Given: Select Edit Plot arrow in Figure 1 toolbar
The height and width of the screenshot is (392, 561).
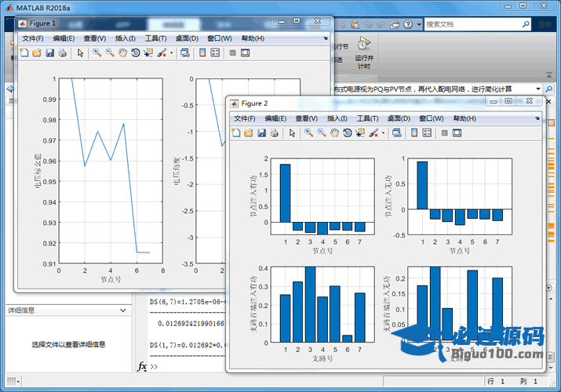Looking at the screenshot, I should (x=81, y=53).
